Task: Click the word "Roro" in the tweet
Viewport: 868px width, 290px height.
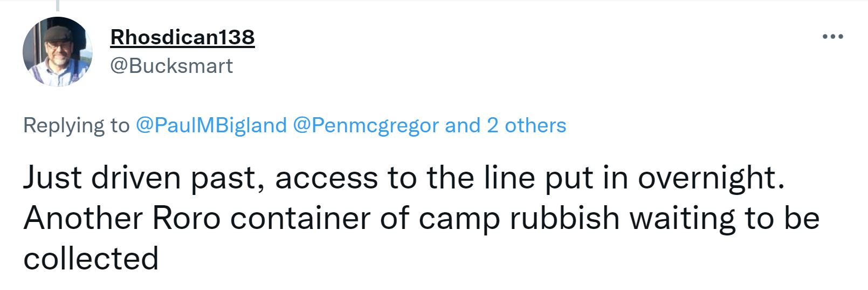Action: (x=187, y=218)
